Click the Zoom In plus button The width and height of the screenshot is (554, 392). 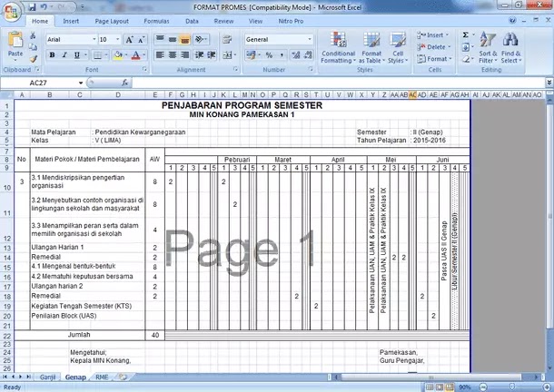tap(546, 387)
